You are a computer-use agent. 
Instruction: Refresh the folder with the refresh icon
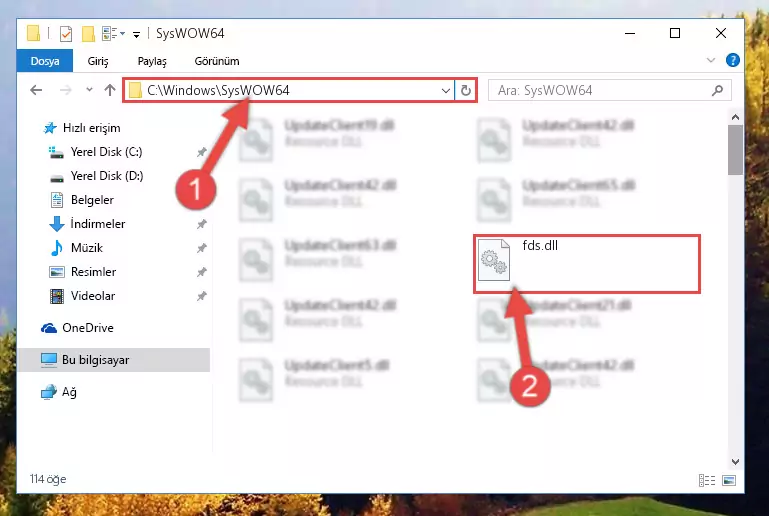tap(465, 91)
